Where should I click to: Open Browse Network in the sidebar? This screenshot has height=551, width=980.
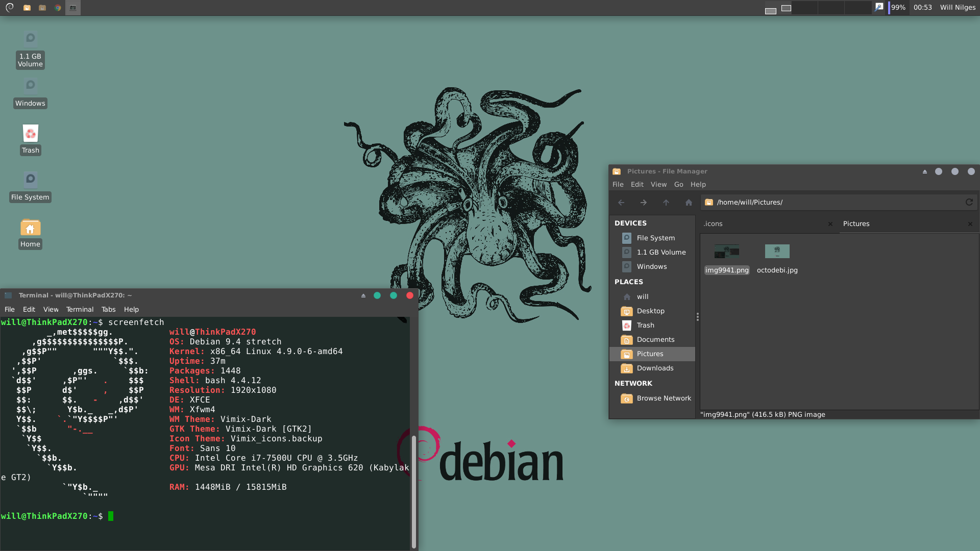click(x=652, y=398)
